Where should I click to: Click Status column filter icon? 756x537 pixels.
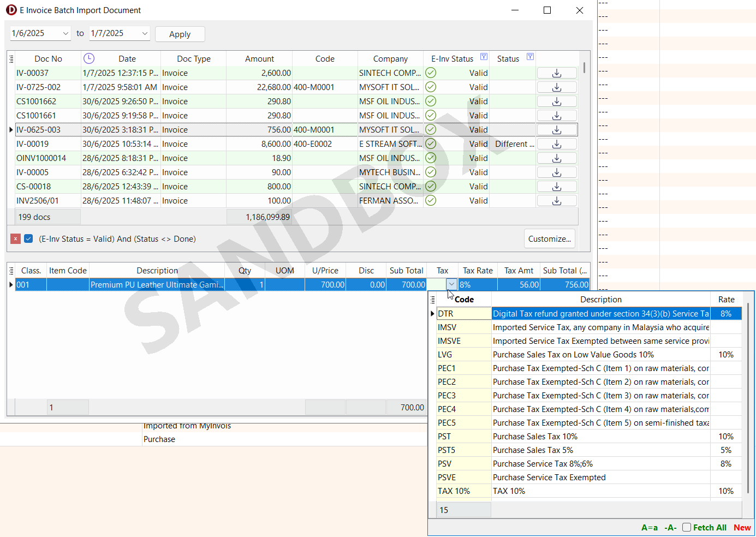point(529,57)
